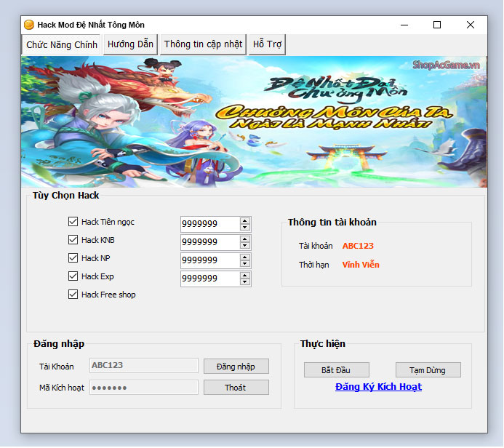Increase the Exp value with up arrow
Image resolution: width=504 pixels, height=448 pixels.
pos(245,276)
